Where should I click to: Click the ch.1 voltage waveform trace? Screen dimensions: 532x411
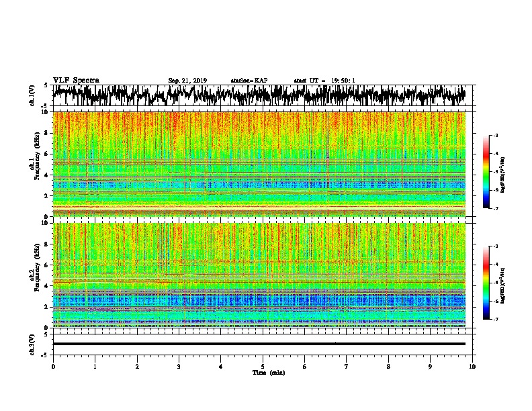[259, 95]
